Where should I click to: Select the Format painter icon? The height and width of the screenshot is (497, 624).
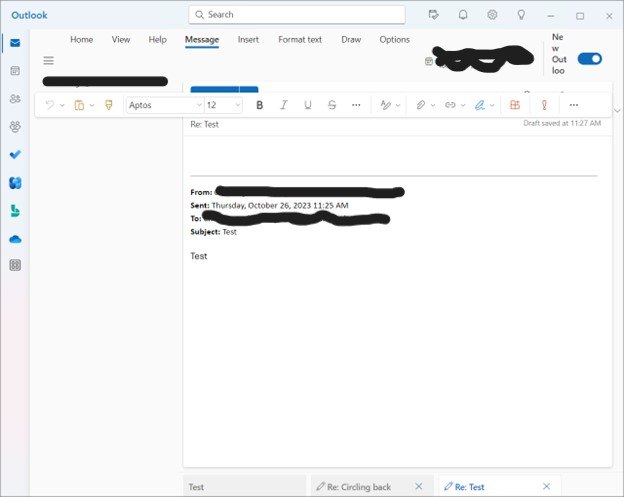pyautogui.click(x=108, y=105)
